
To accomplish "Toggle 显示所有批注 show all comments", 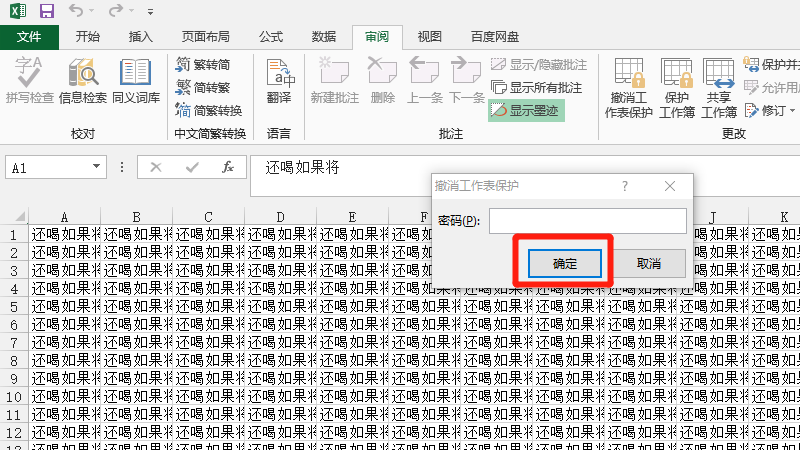I will tap(536, 87).
